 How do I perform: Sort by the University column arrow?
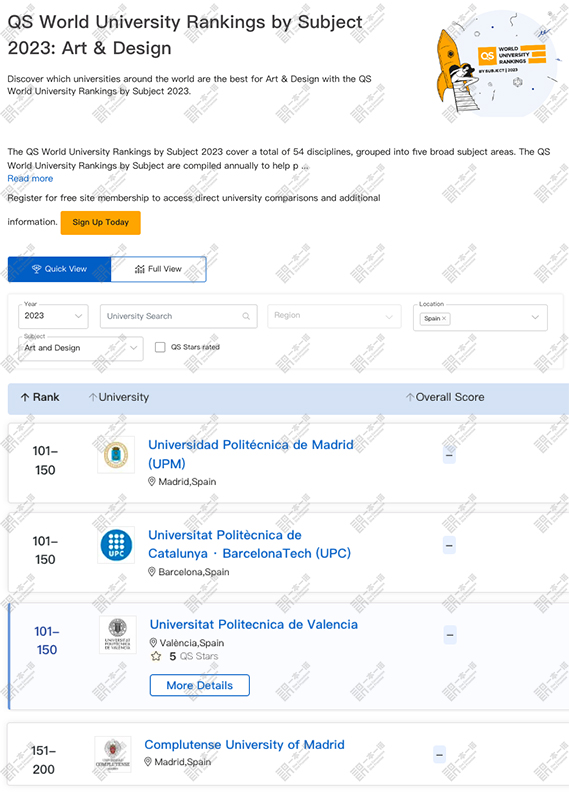pos(93,397)
